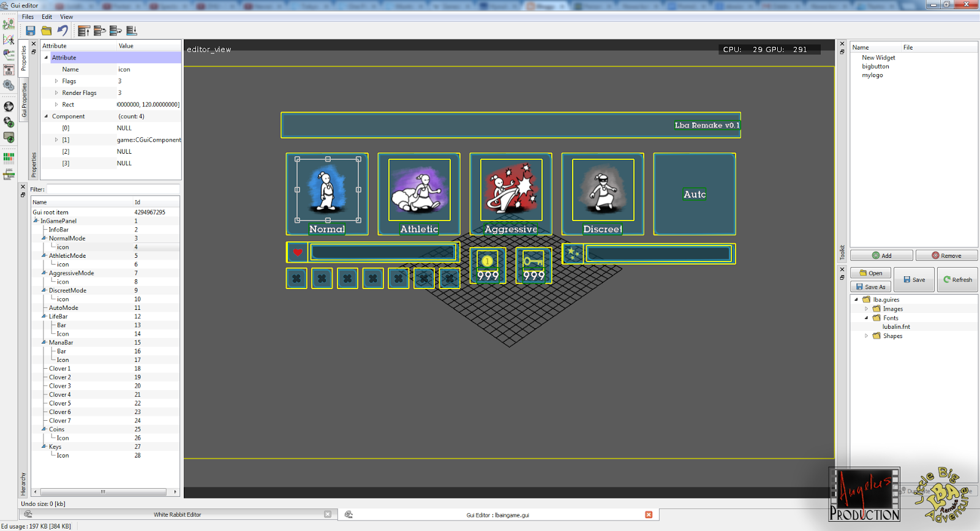Close the White Rabbit Editor tab
Image resolution: width=980 pixels, height=531 pixels.
(x=328, y=514)
